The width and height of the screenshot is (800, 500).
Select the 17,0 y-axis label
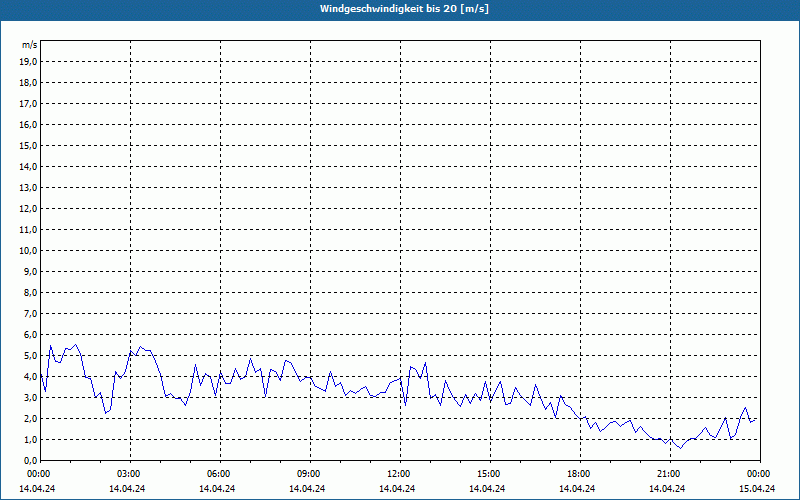tap(28, 104)
